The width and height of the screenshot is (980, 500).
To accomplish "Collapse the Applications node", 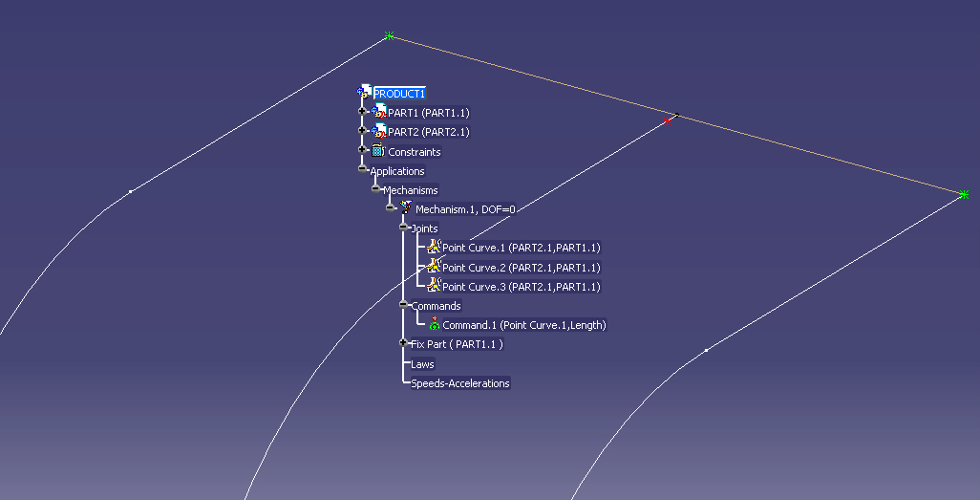I will coord(362,168).
